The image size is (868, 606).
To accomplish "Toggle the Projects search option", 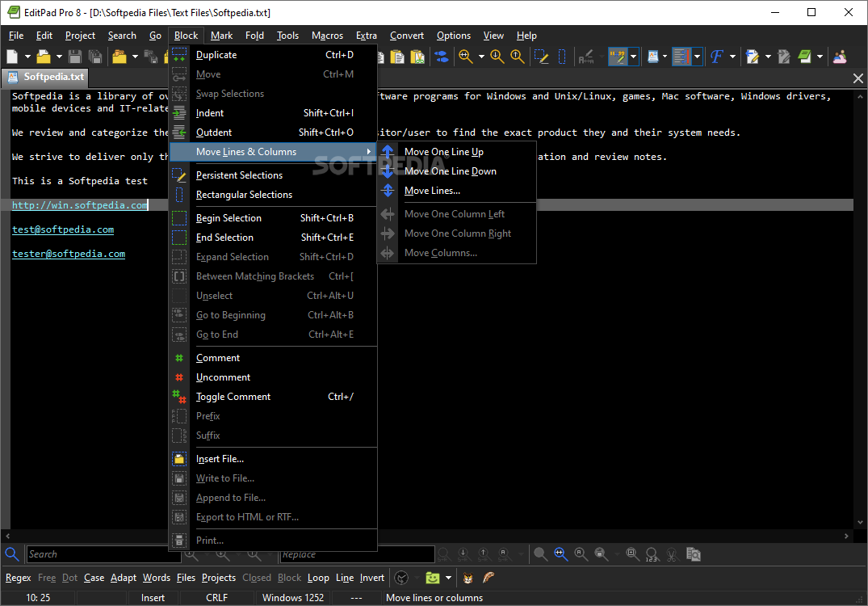I will click(219, 578).
